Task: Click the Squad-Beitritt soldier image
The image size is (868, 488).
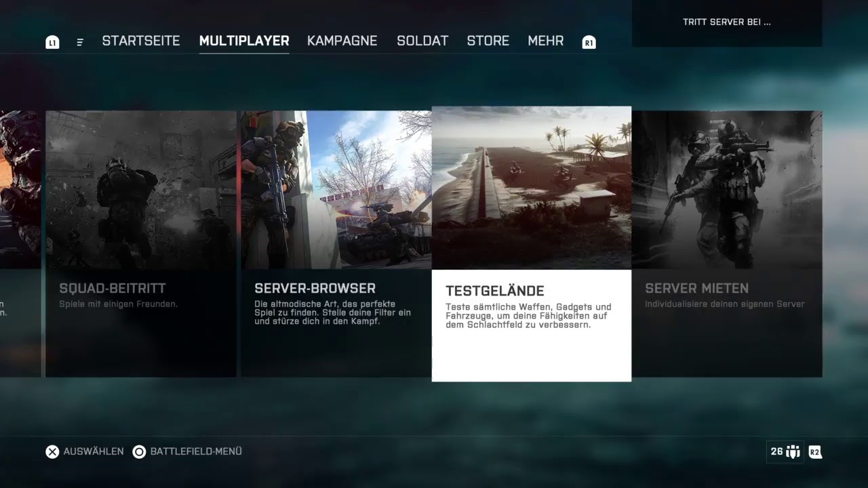Action: pos(141,190)
